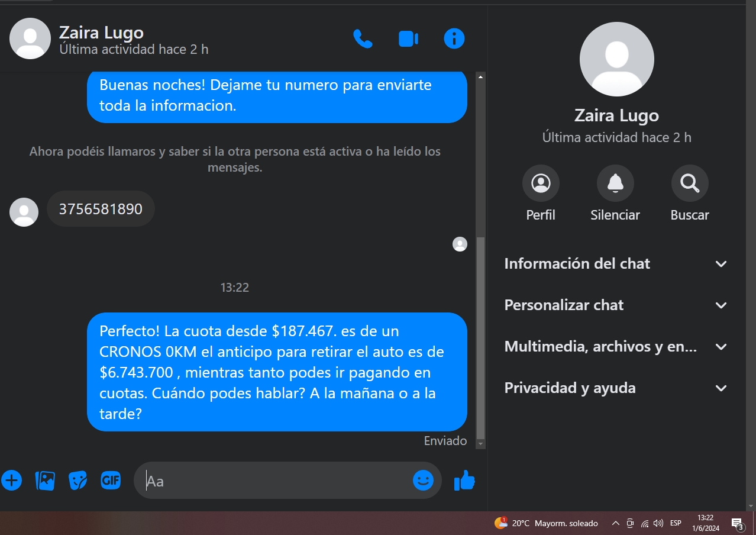756x535 pixels.
Task: Open the GIF picker
Action: tap(111, 480)
